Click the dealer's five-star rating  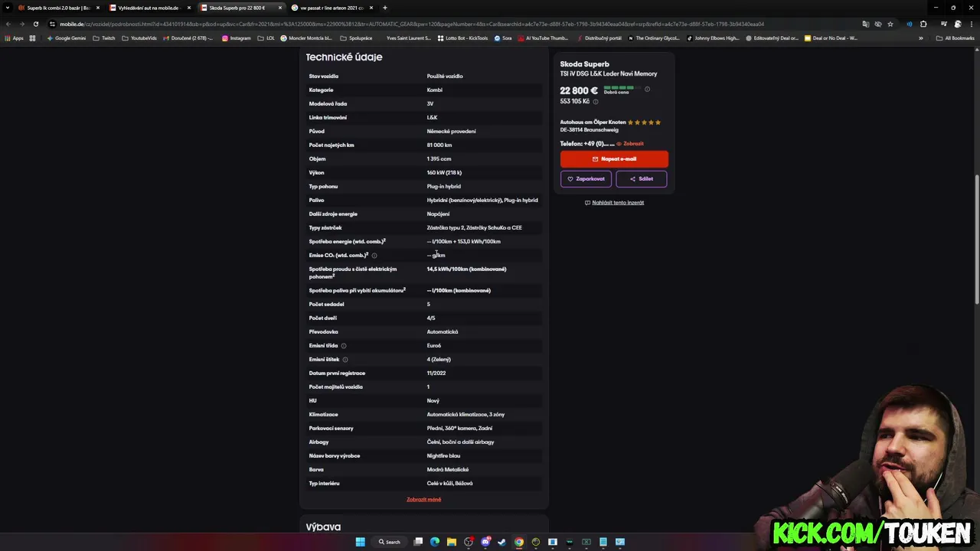coord(644,122)
